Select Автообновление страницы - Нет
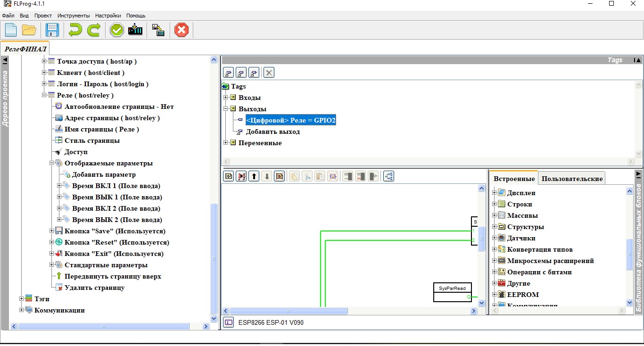This screenshot has height=346, width=644. [119, 107]
